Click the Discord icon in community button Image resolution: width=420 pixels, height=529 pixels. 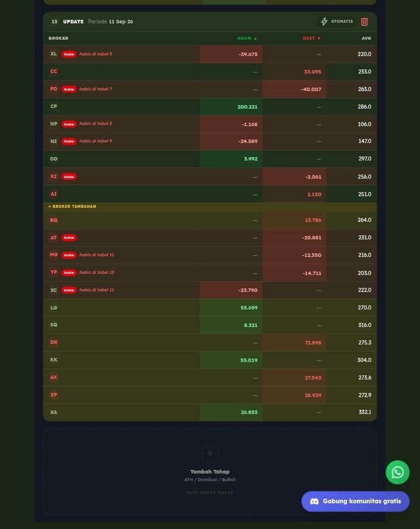[x=314, y=502]
